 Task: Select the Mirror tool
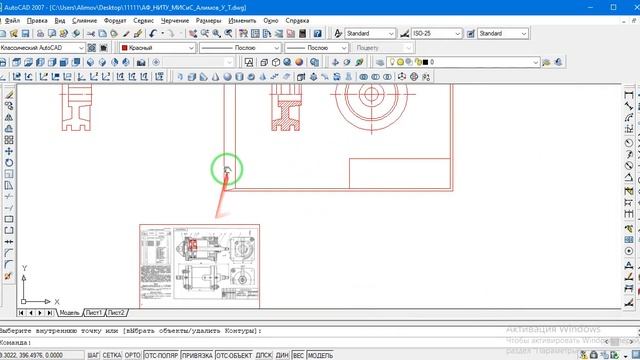coord(9,118)
